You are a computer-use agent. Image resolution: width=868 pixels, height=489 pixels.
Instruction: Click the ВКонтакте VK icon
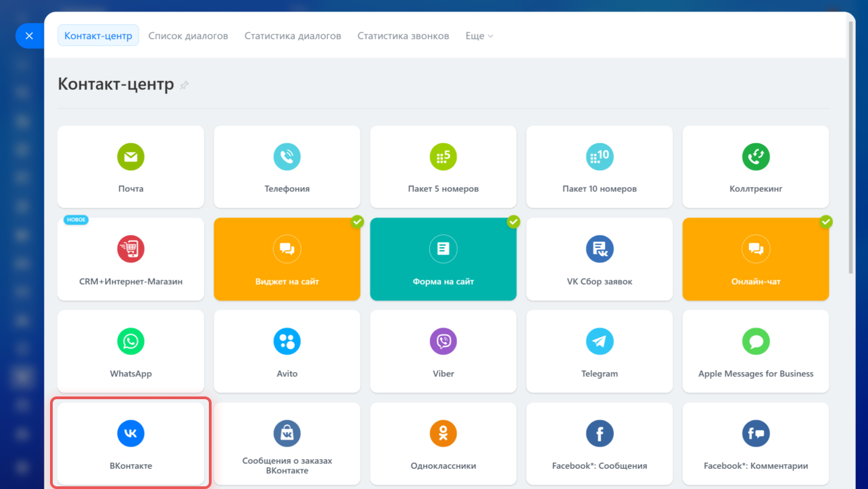(x=130, y=434)
